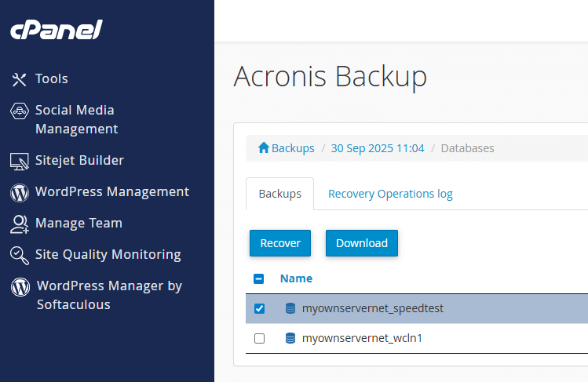Switch to Recovery Operations log tab

click(x=390, y=194)
